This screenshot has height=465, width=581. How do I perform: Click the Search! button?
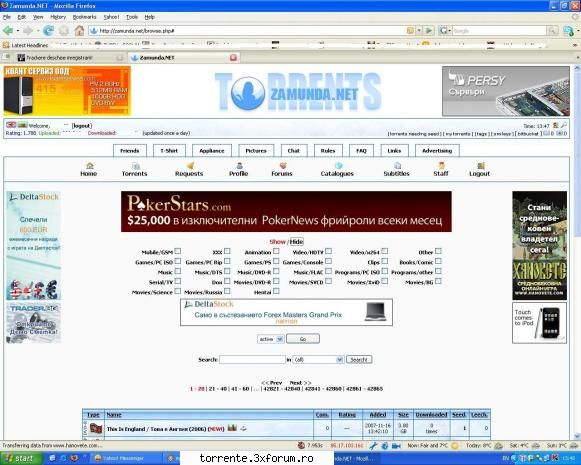click(359, 359)
